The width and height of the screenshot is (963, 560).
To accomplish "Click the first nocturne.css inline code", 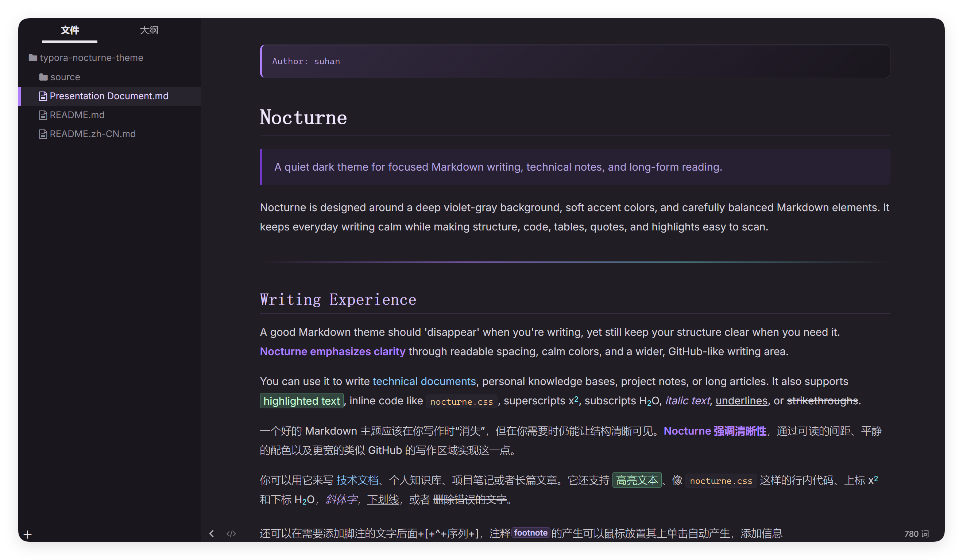I will [462, 402].
